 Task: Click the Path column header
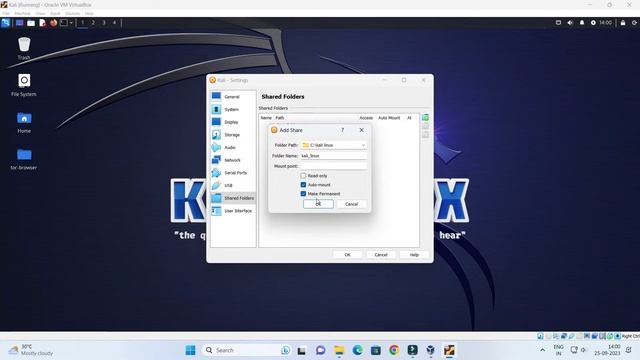[x=280, y=118]
